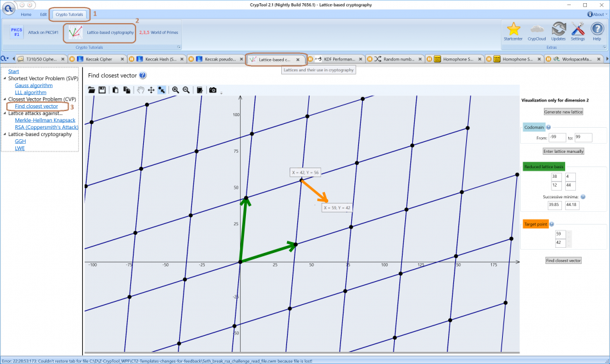This screenshot has width=610, height=364.
Task: Collapse the Lattice-based cryptography tree node
Action: [4, 134]
